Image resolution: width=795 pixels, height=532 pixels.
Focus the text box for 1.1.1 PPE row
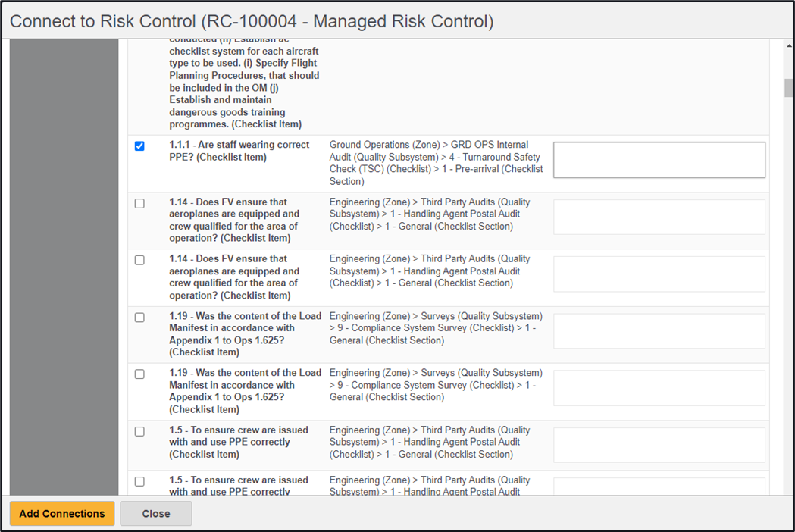tap(659, 160)
